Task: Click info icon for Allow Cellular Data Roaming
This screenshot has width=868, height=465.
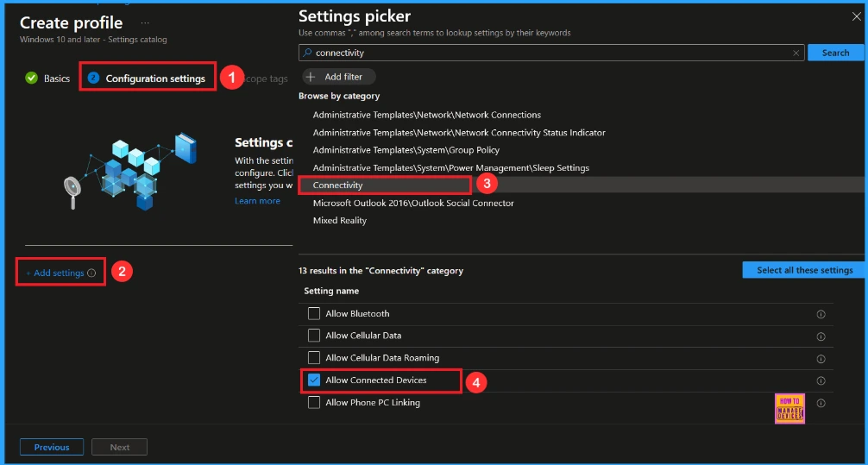Action: point(821,358)
